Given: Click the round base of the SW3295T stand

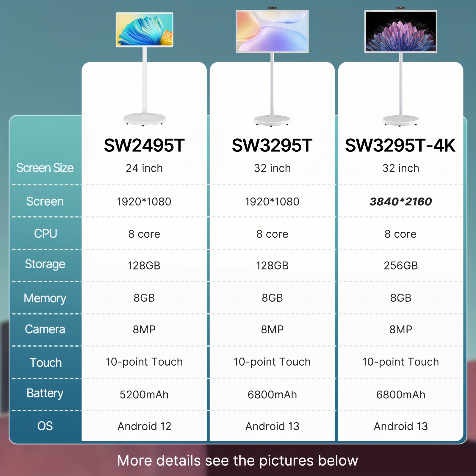Looking at the screenshot, I should pyautogui.click(x=272, y=120).
